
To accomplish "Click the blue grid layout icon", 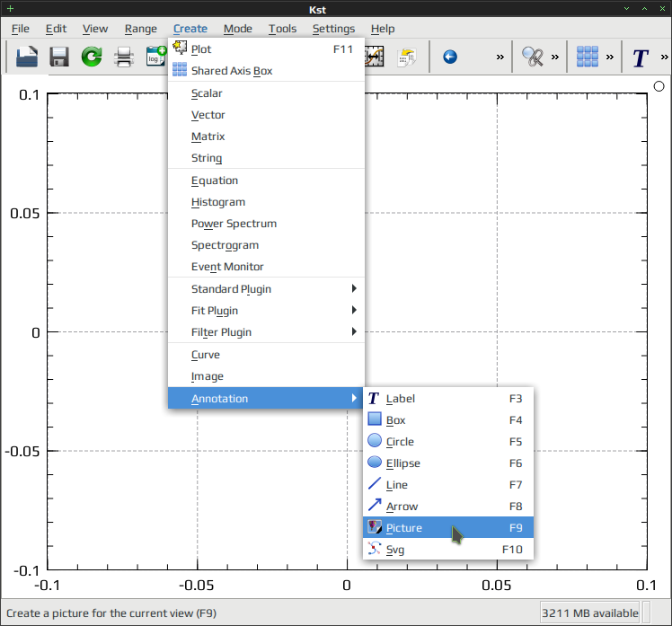I will 588,57.
